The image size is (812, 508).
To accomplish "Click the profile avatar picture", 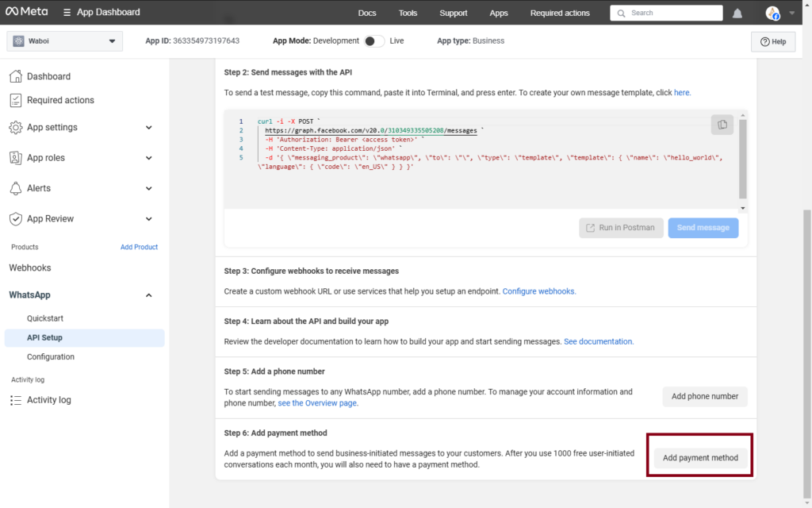I will tap(772, 13).
